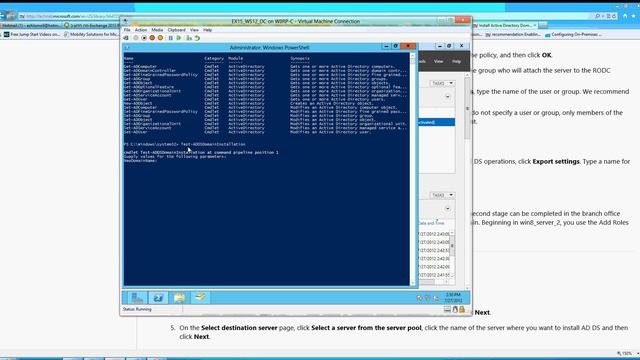
Task: Open Help menu in Virtual Machine Connection
Action: click(207, 30)
